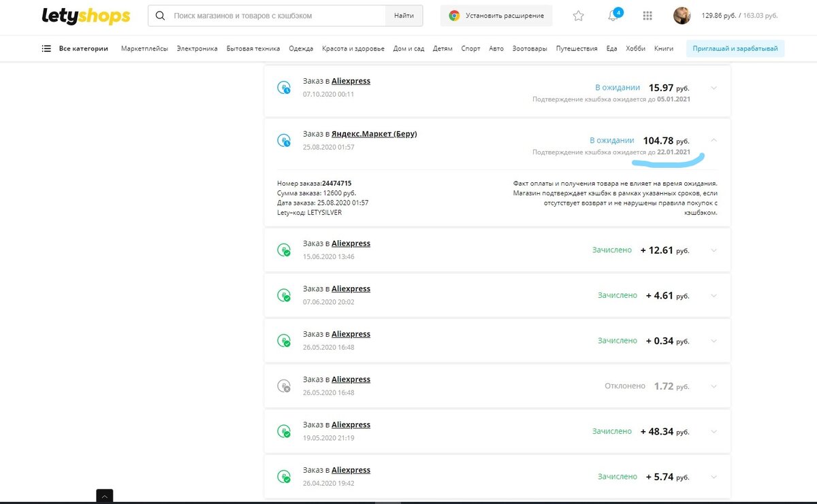The width and height of the screenshot is (817, 504).
Task: Open Aliexpress link in 07.10.2020 order
Action: (351, 81)
